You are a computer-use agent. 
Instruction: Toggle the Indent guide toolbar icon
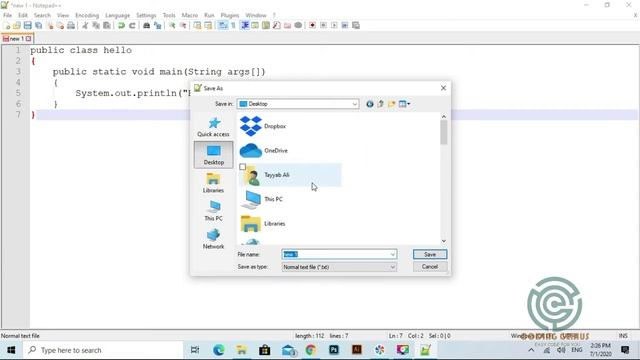tap(244, 25)
